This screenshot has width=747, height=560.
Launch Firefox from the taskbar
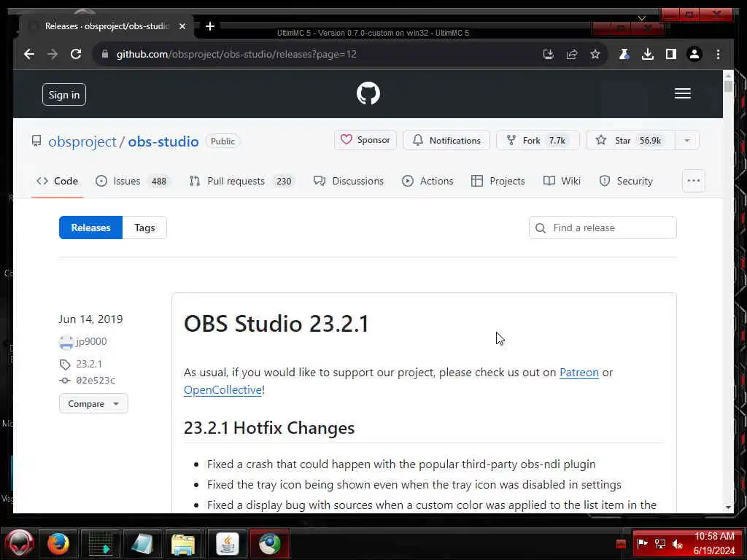tap(58, 543)
